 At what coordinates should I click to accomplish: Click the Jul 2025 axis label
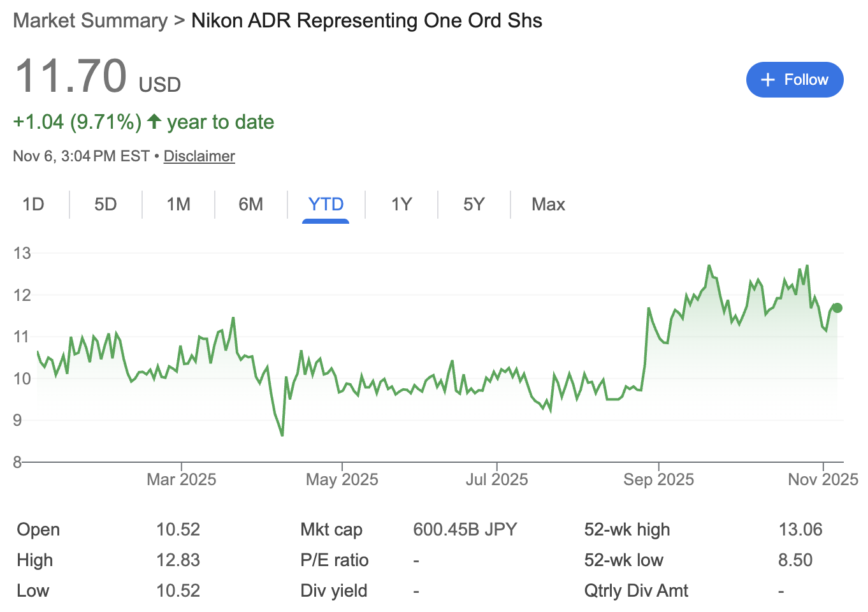coord(496,479)
